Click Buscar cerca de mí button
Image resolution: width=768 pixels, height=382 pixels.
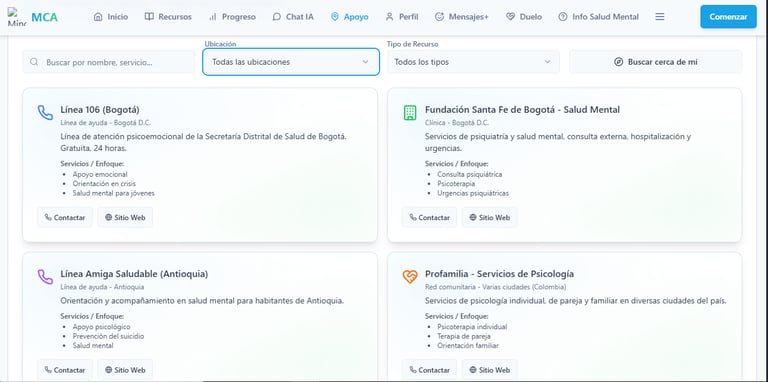[655, 62]
